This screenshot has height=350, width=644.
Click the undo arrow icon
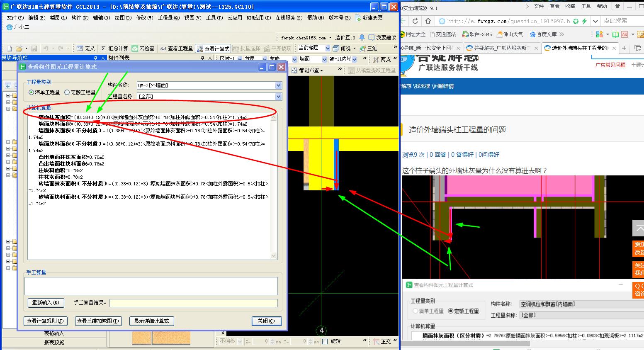(46, 49)
